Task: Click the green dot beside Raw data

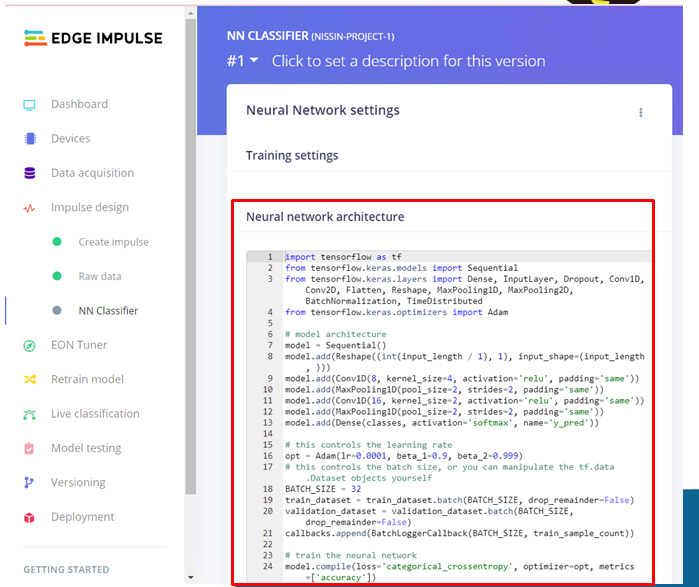Action: pos(57,276)
